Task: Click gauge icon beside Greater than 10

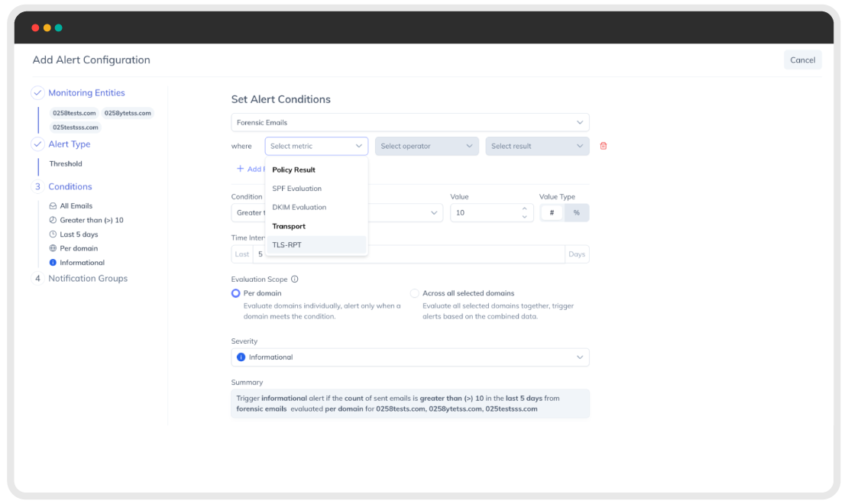Action: (53, 220)
